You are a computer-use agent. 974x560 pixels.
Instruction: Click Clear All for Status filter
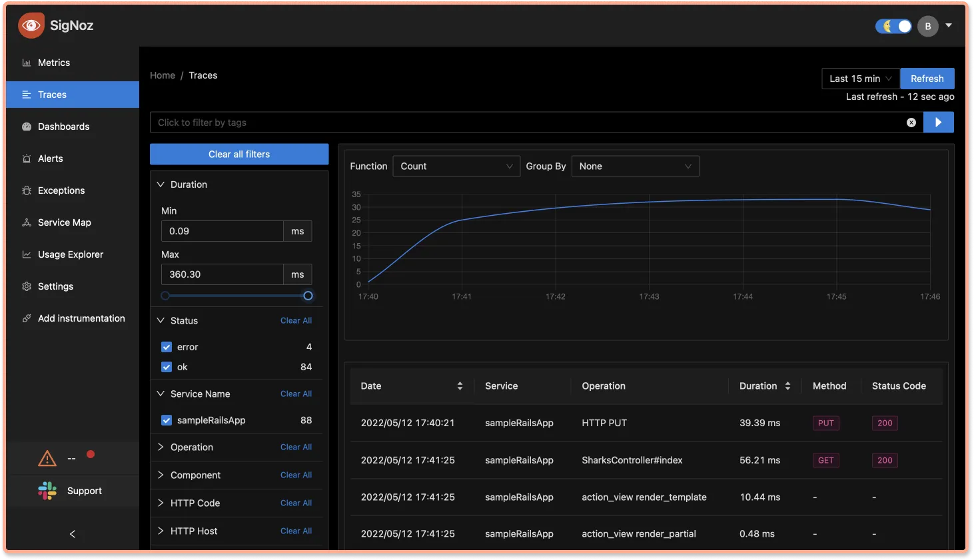(296, 320)
